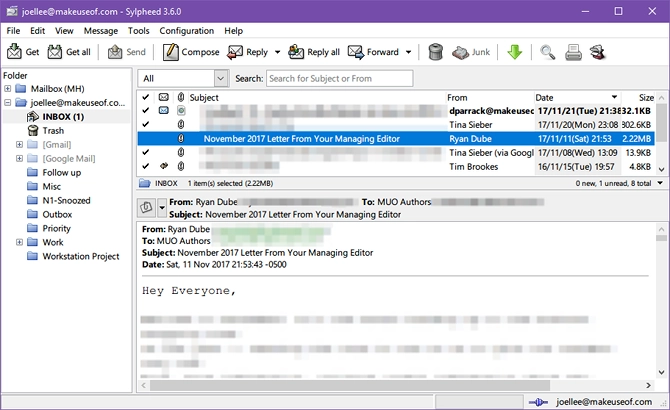Image resolution: width=670 pixels, height=410 pixels.
Task: Open the Tools menu
Action: 138,31
